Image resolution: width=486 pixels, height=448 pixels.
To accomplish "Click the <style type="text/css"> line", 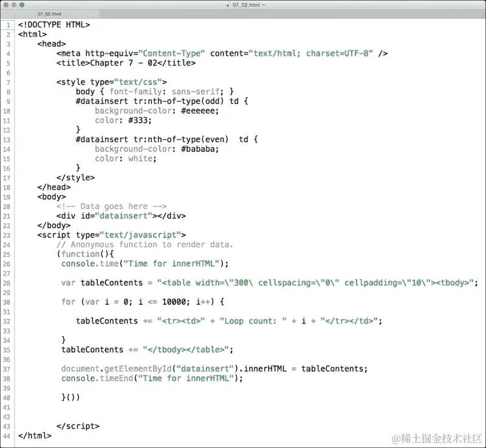I will click(112, 82).
